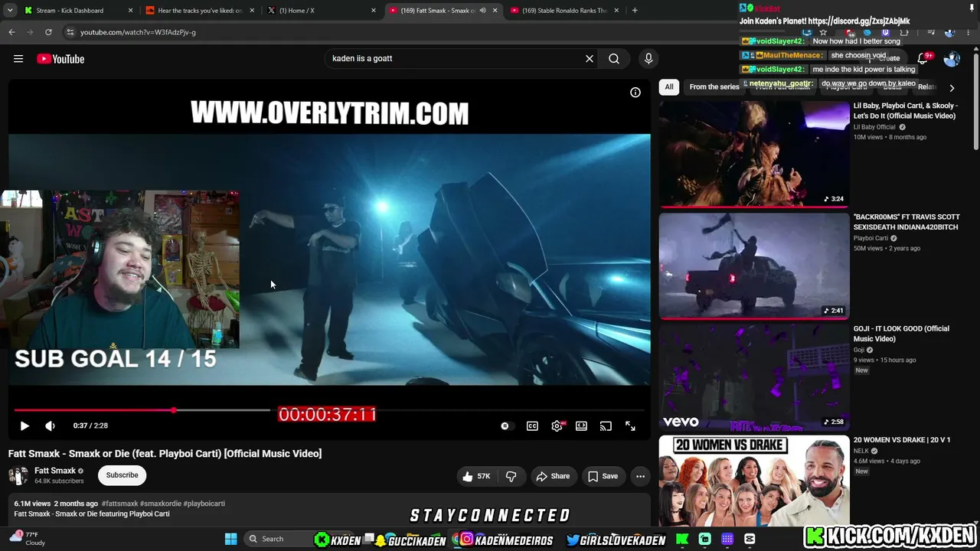Screen dimensions: 980x551
Task: Seek using the video progress bar
Action: click(x=329, y=411)
